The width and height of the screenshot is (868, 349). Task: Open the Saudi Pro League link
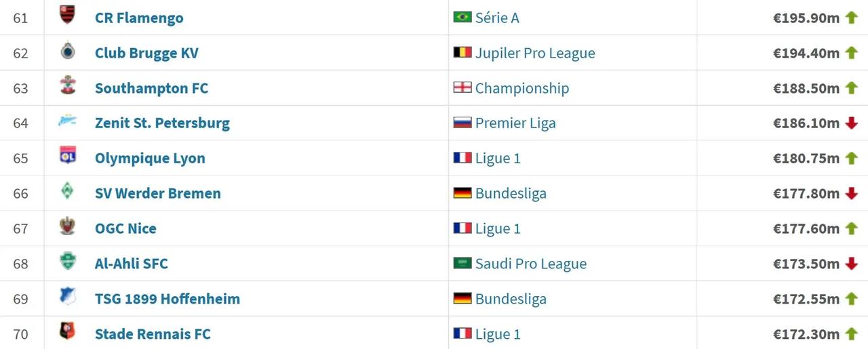531,264
